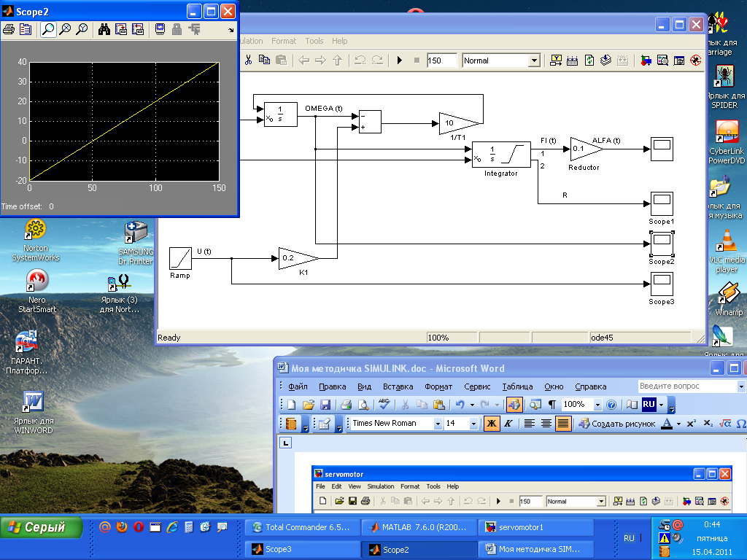The image size is (747, 560).
Task: Toggle Model Browser in Simulink toolbar
Action: pyautogui.click(x=679, y=61)
